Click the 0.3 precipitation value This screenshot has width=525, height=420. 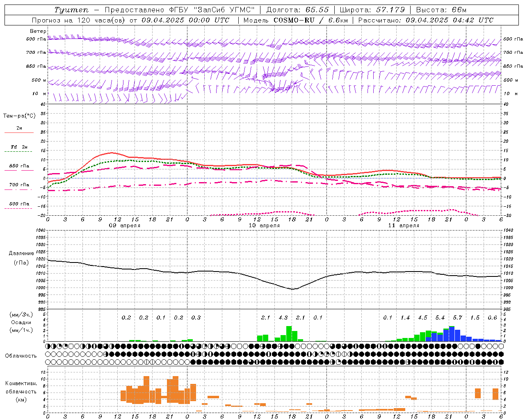(196, 318)
